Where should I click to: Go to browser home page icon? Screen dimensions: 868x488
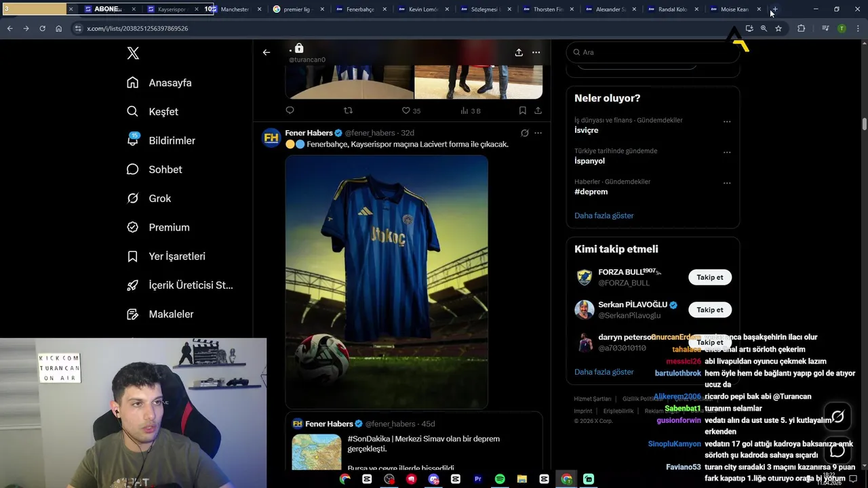58,28
